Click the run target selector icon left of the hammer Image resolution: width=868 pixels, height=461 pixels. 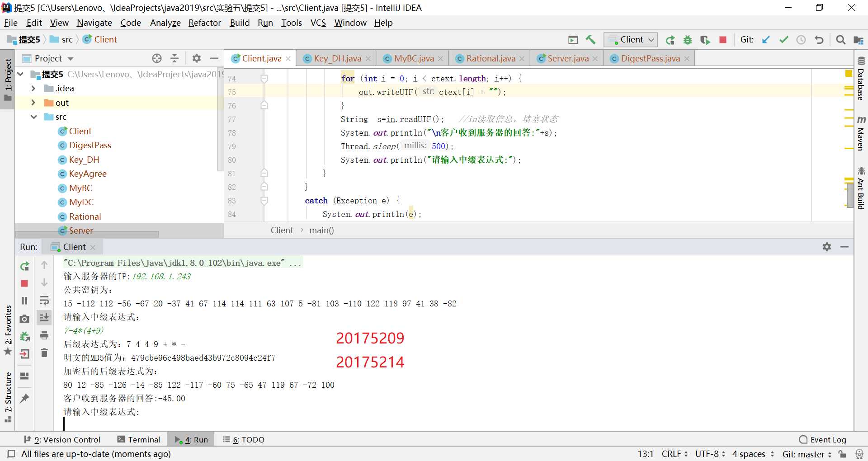click(573, 40)
